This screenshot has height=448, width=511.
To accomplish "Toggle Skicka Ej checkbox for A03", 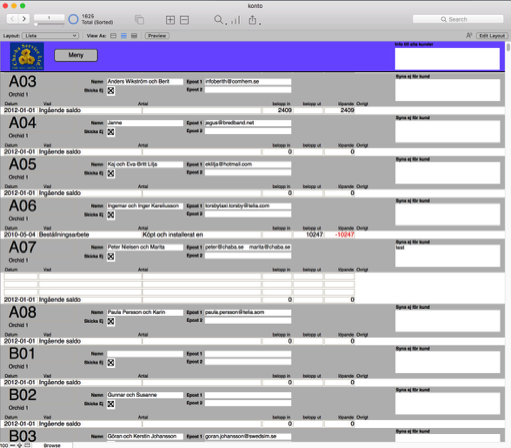I will pos(111,91).
